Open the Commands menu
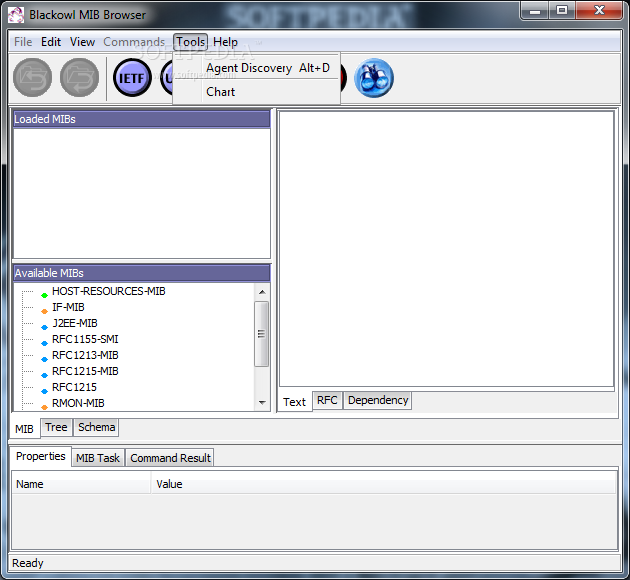The height and width of the screenshot is (580, 630). click(134, 42)
